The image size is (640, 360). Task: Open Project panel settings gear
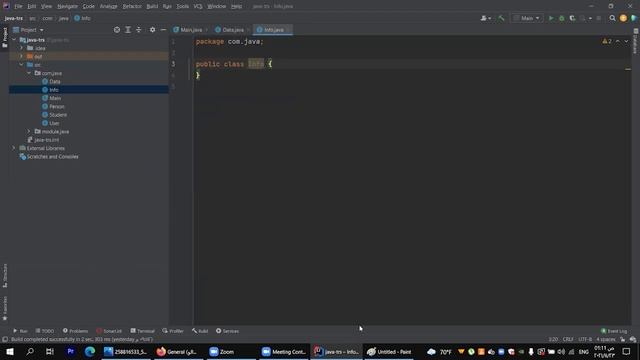pyautogui.click(x=152, y=30)
